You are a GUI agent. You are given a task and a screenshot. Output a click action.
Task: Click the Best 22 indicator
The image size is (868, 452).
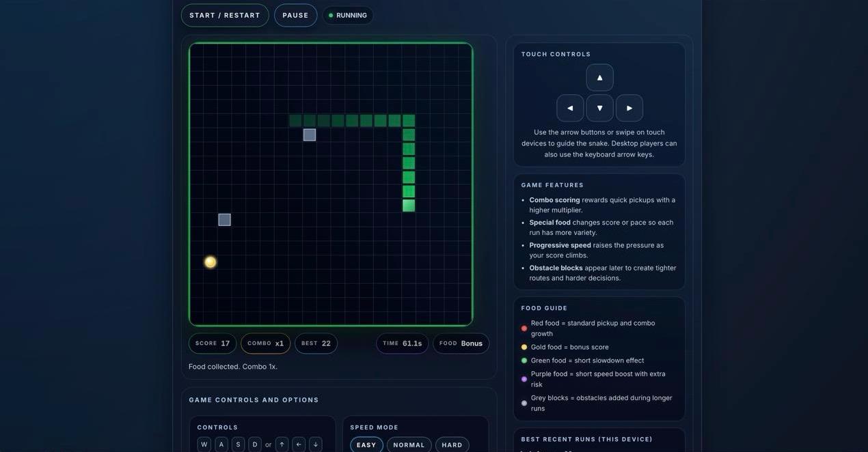tap(316, 343)
